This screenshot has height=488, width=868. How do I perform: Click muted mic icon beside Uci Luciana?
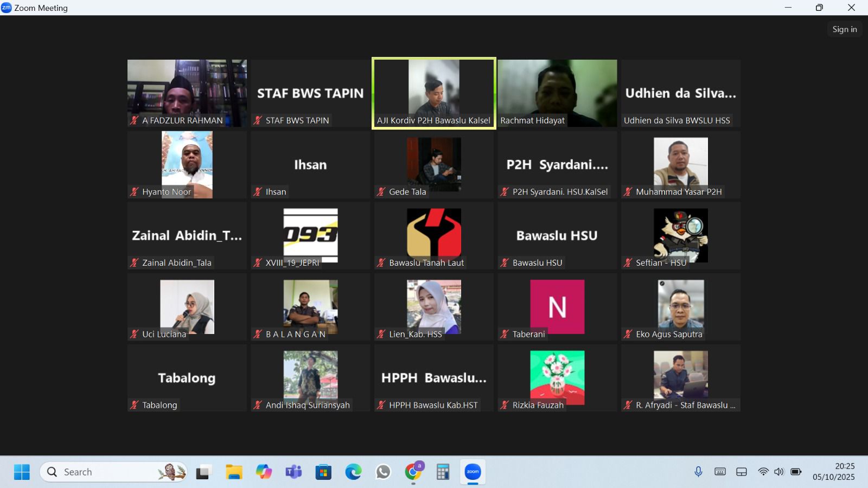[x=135, y=334]
